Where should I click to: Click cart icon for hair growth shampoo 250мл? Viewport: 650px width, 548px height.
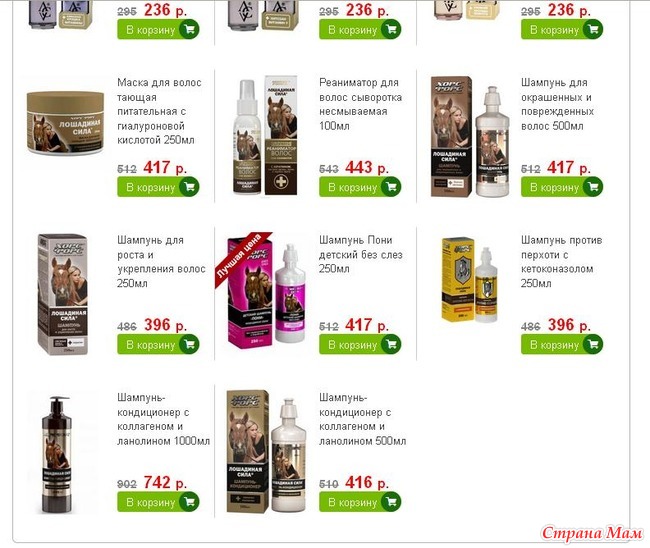click(x=189, y=344)
